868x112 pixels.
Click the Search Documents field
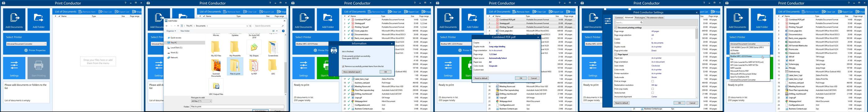269,26
